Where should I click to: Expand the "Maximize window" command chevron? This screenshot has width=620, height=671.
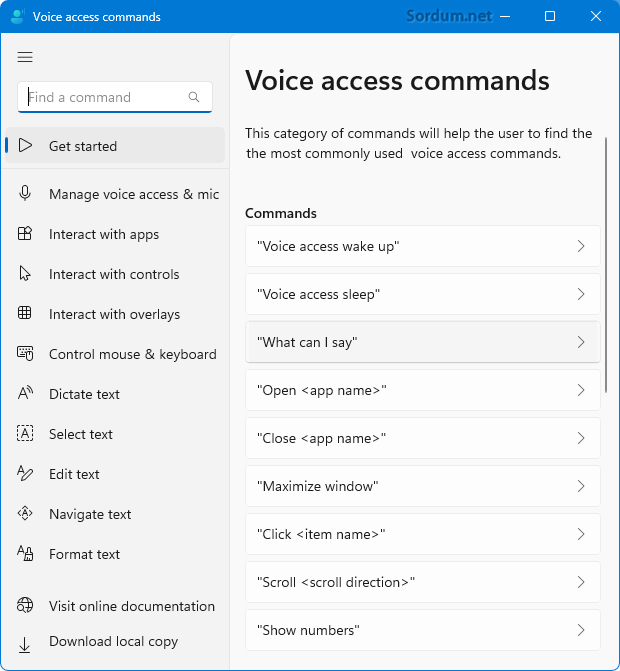point(581,486)
